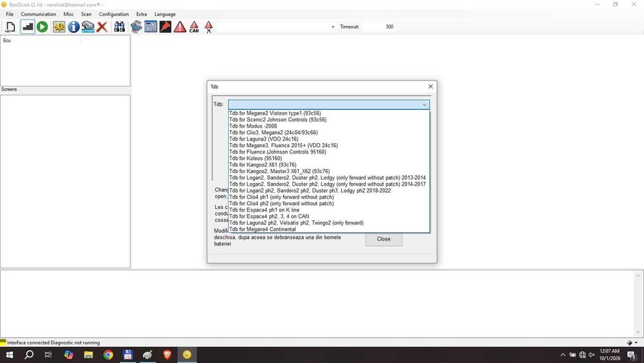The image size is (644, 363).
Task: Open the blue information icon
Action: [x=73, y=26]
